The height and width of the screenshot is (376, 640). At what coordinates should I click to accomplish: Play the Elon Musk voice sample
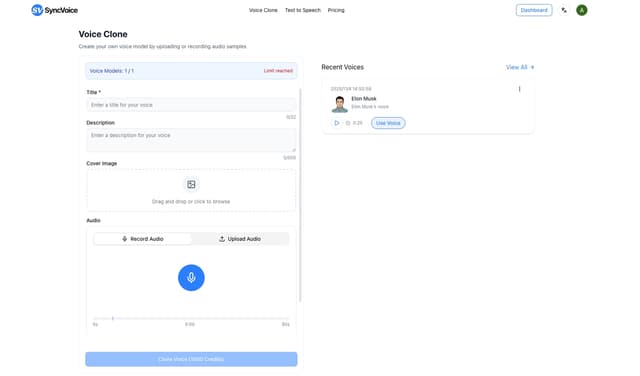coord(336,123)
